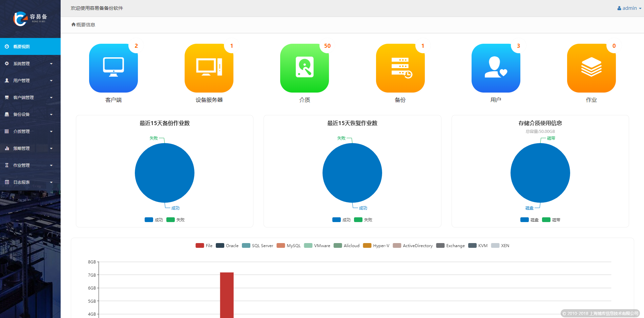Image resolution: width=644 pixels, height=318 pixels.
Task: Click the backup jobs pie chart
Action: tap(165, 173)
